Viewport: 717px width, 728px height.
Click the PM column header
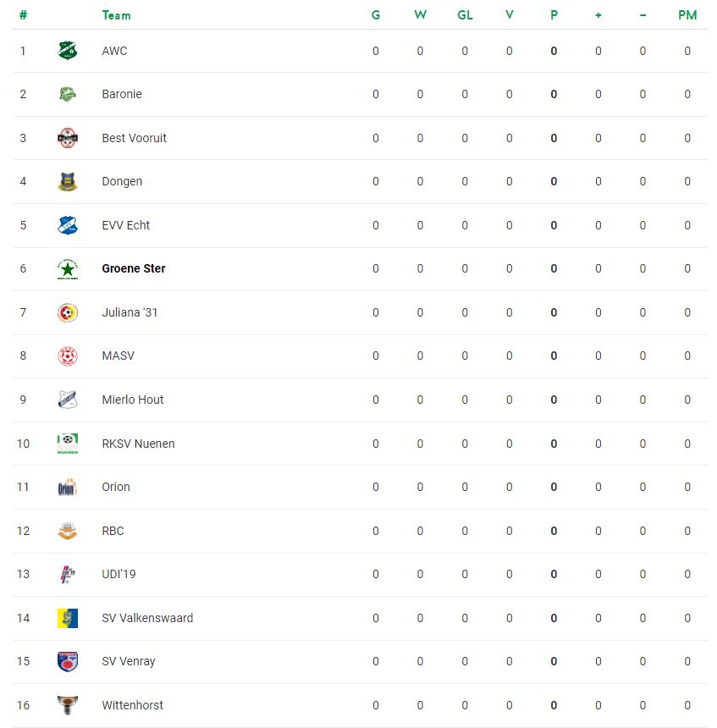point(687,15)
